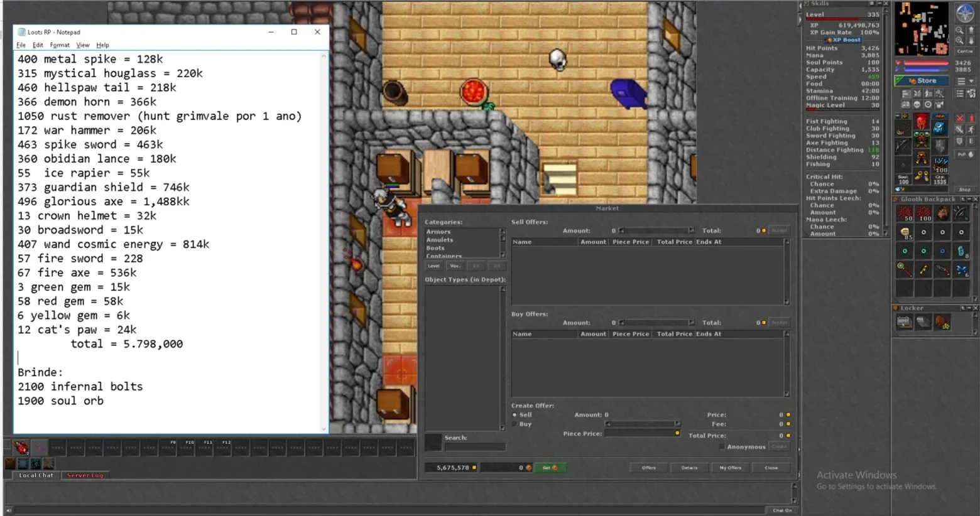Click the Search field in Market
The height and width of the screenshot is (516, 980).
(475, 447)
